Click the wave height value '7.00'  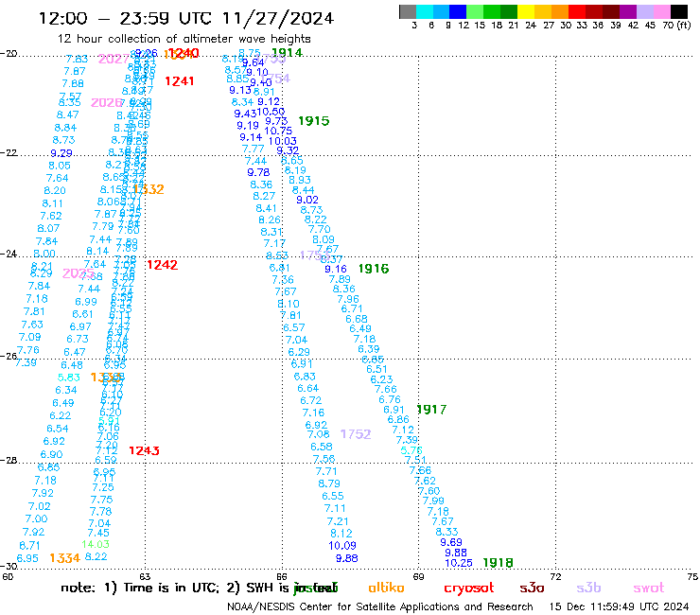point(36,519)
